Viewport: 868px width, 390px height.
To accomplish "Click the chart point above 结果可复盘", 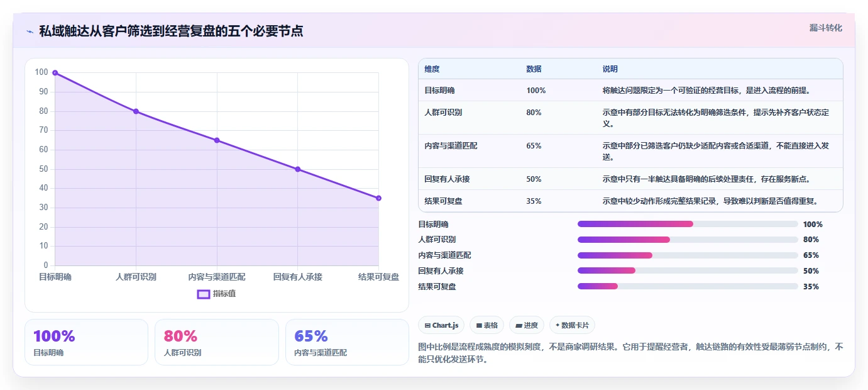I will coord(378,198).
